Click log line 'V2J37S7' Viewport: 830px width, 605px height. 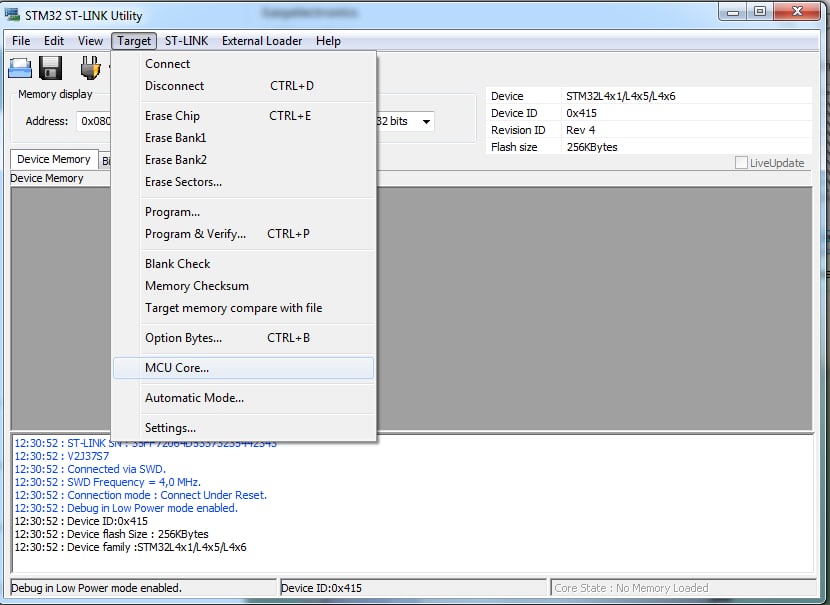[x=62, y=456]
